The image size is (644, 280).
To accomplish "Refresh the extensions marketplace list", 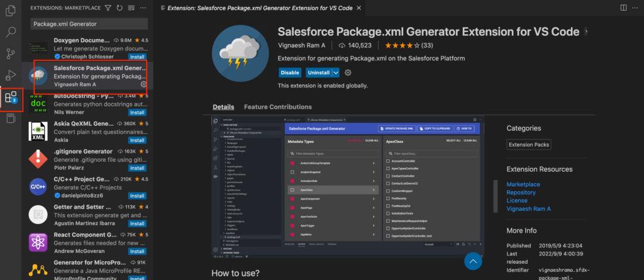I will point(119,8).
